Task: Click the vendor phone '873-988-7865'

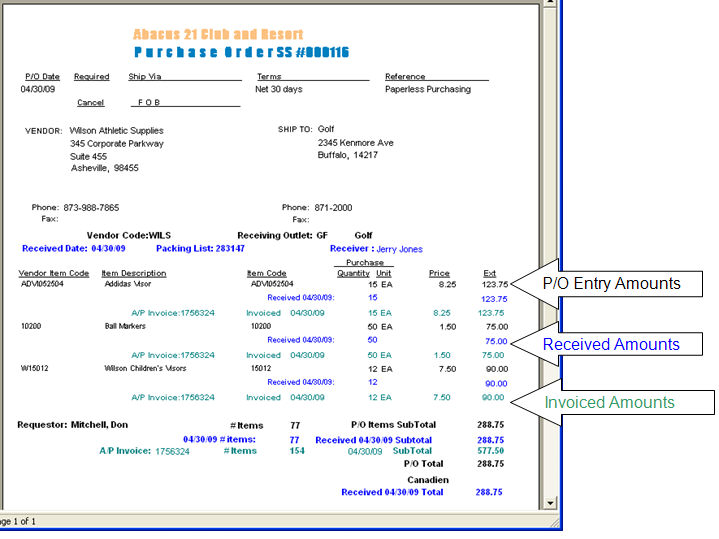Action: [91, 208]
